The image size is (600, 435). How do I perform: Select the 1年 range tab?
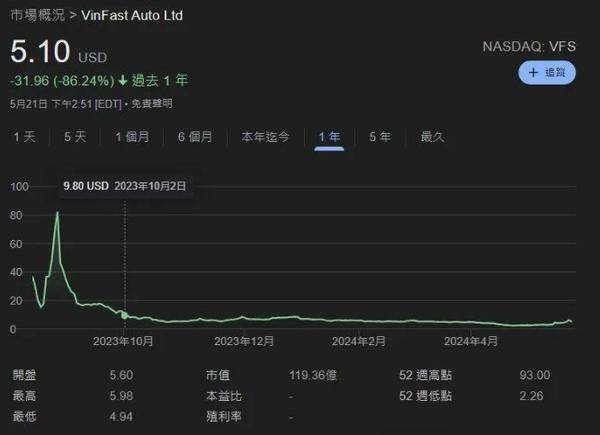(329, 137)
